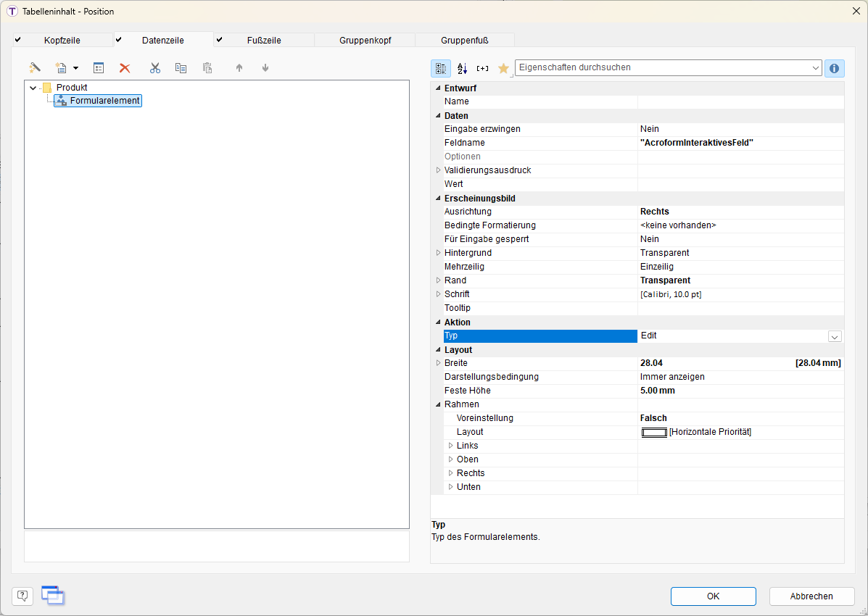
Task: Toggle the Kopfzeile tab checkmark
Action: coord(17,40)
